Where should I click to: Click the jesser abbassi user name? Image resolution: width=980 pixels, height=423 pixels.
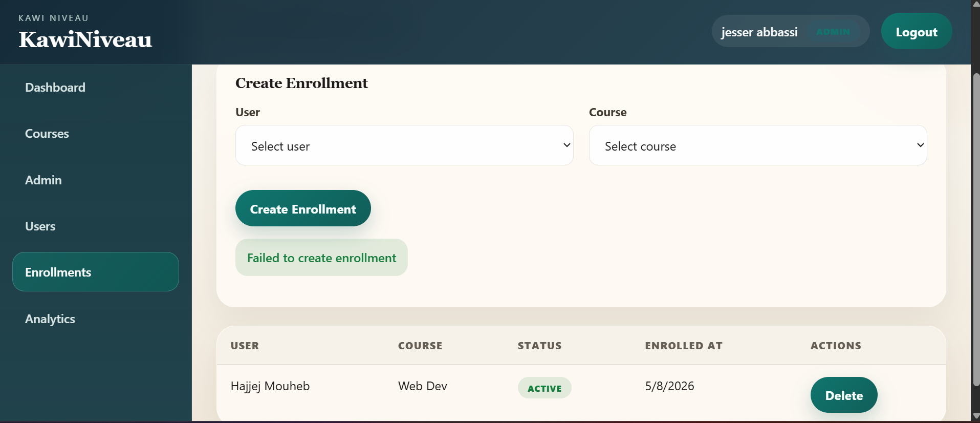759,32
